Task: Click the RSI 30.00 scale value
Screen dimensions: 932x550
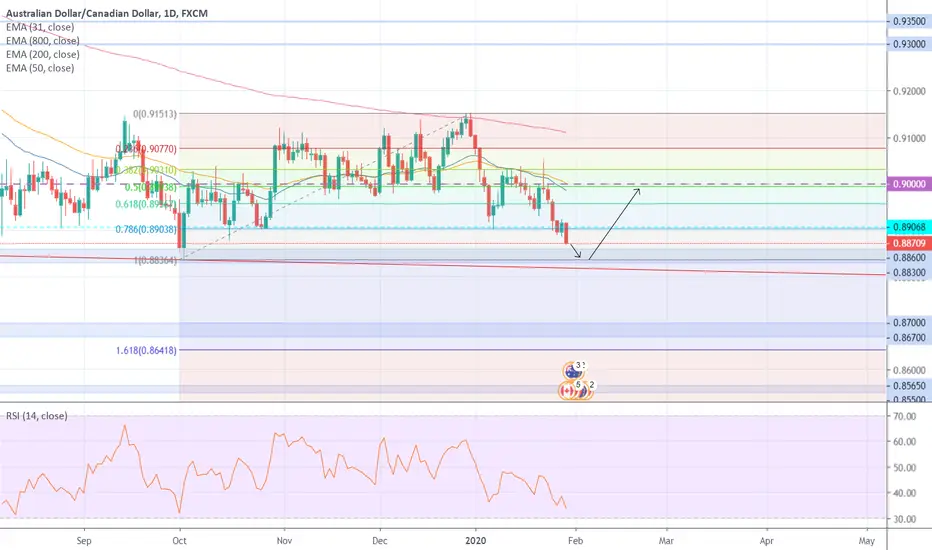Action: (x=906, y=519)
